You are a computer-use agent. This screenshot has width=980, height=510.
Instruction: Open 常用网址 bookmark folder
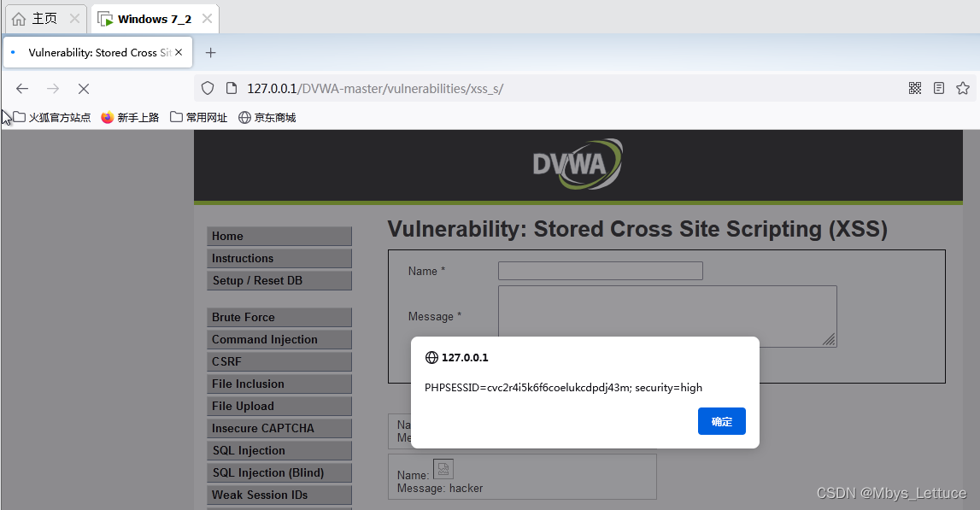pyautogui.click(x=199, y=118)
